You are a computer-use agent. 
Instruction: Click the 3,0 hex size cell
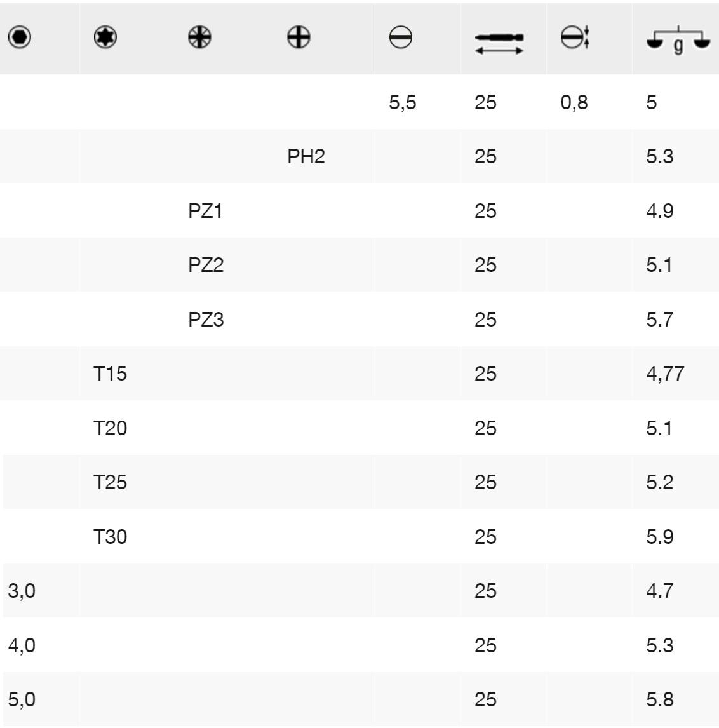tap(22, 591)
